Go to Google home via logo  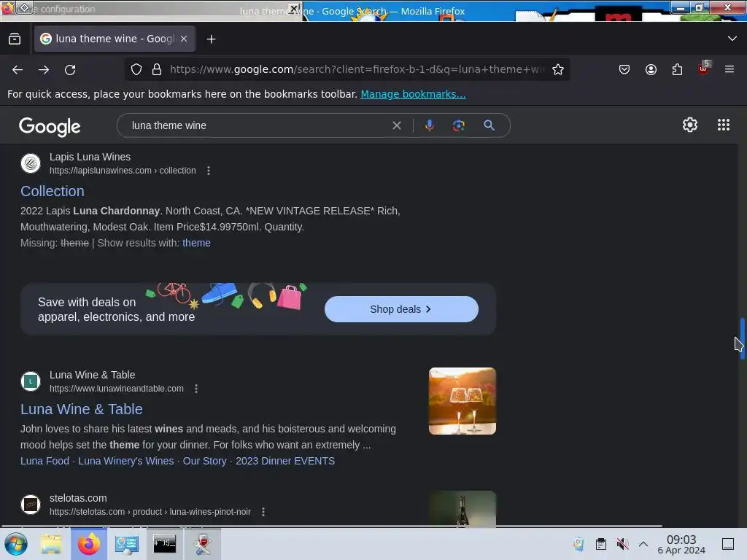[x=50, y=126]
